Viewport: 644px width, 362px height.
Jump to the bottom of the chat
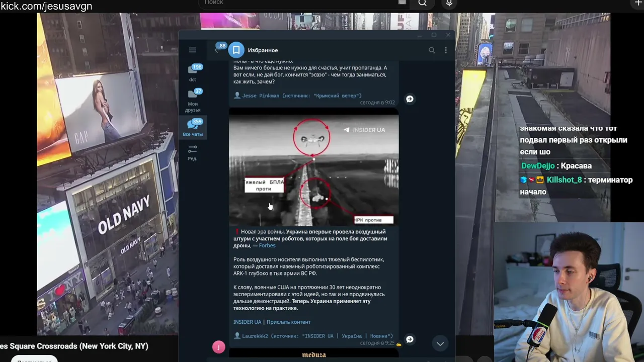tap(440, 343)
